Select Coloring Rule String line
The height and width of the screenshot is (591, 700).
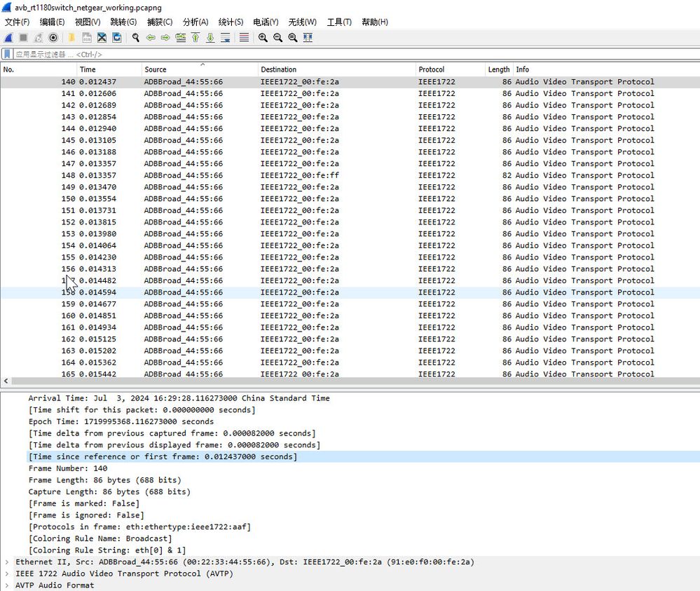click(107, 550)
